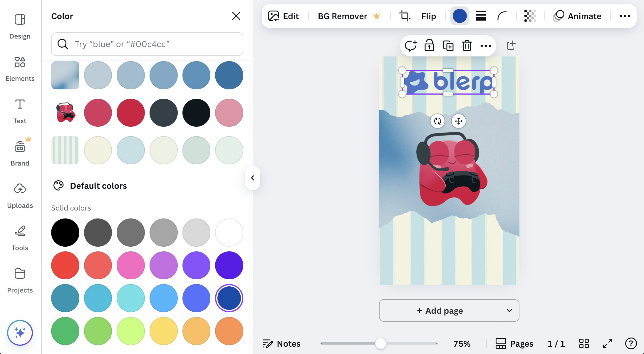Toggle the Pages view
644x354 pixels.
514,343
